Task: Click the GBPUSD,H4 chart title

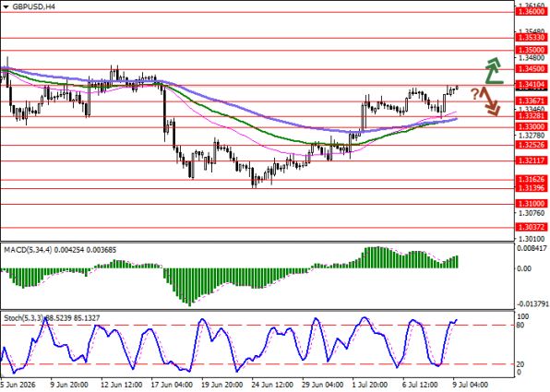Action: 33,6
